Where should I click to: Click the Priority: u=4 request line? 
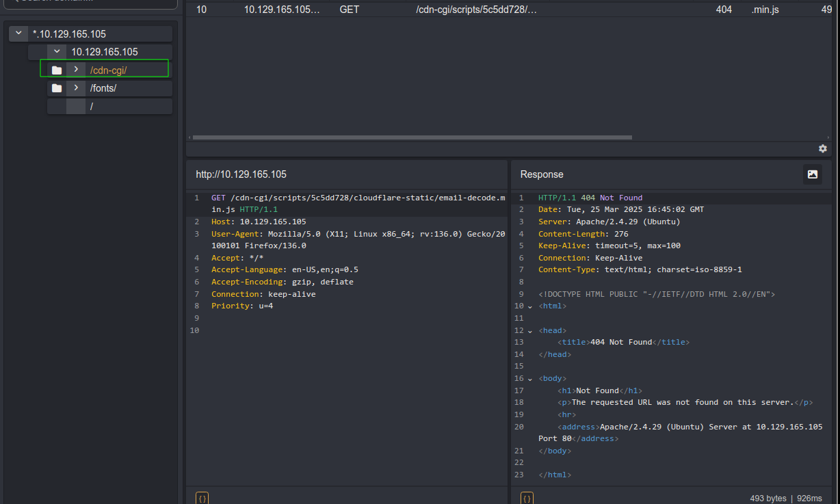point(242,306)
